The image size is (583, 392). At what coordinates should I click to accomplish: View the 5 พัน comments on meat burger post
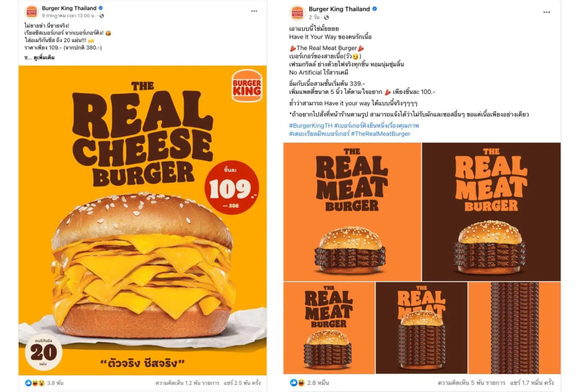470,383
